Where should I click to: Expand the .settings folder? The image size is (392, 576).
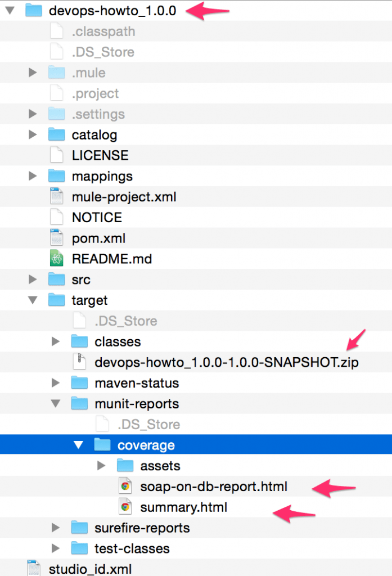[32, 114]
